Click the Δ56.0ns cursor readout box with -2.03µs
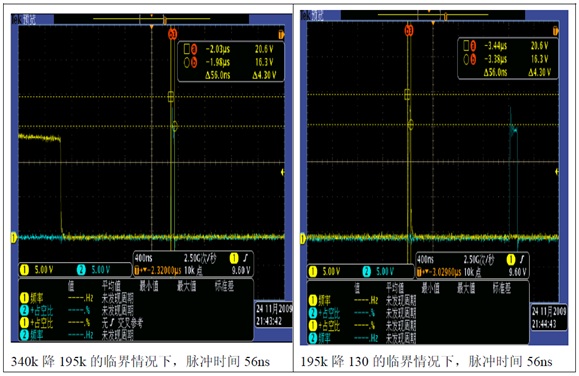The height and width of the screenshot is (376, 579). pyautogui.click(x=231, y=62)
